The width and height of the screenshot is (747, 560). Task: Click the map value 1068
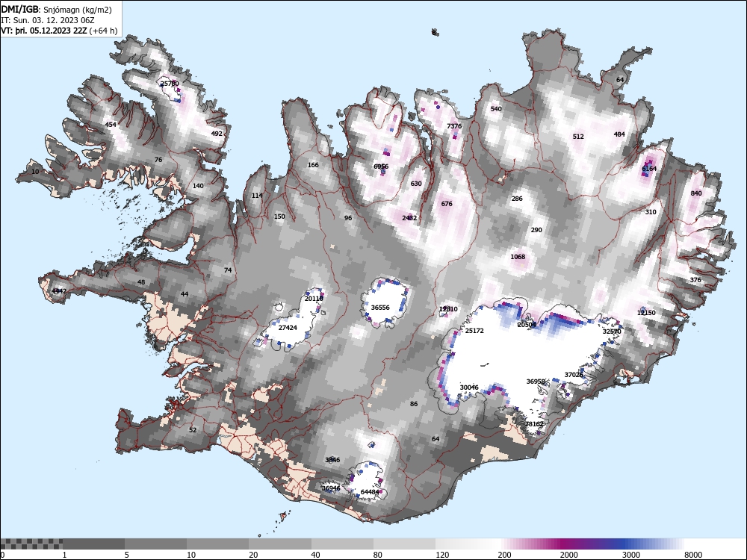click(x=518, y=257)
